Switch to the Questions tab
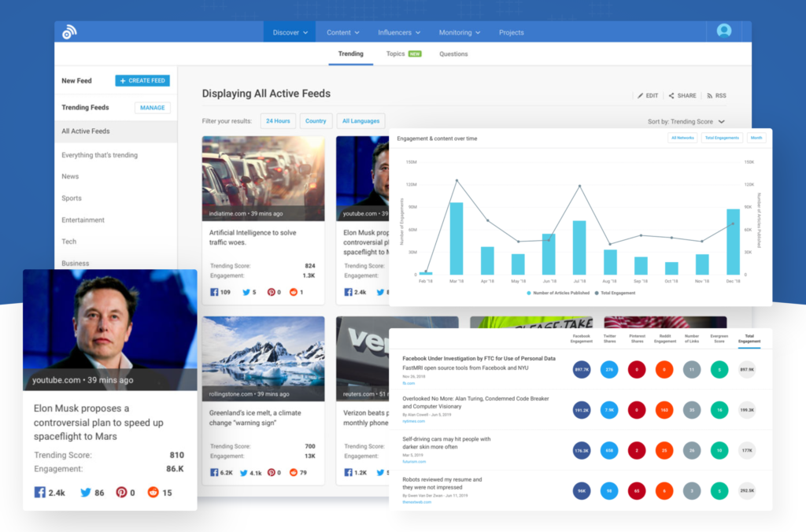Screen dimensions: 806x532 click(453, 54)
